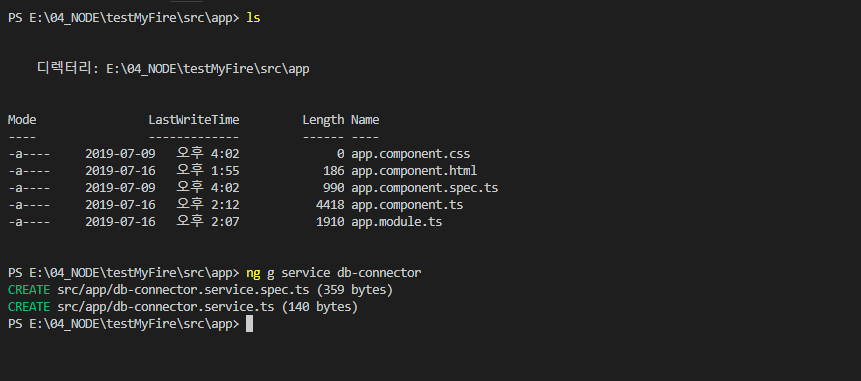Click the length value 4418
The height and width of the screenshot is (381, 861).
331,205
